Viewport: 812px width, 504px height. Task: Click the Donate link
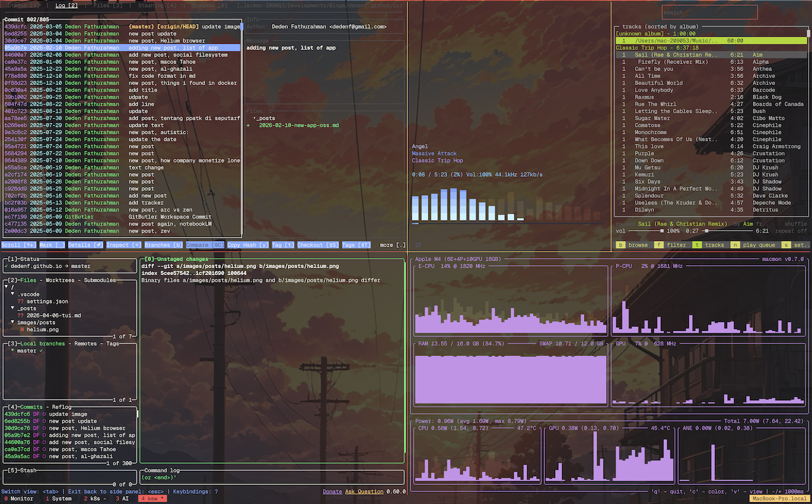332,491
